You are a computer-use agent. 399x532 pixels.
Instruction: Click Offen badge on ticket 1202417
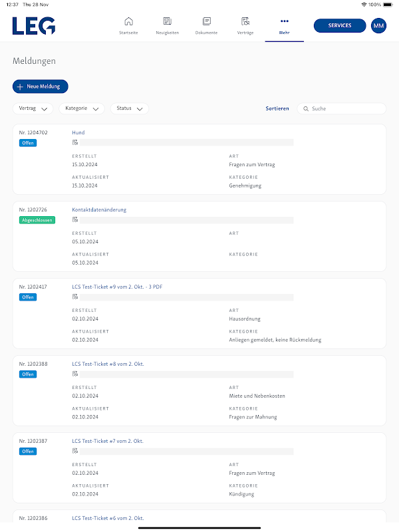click(x=28, y=297)
